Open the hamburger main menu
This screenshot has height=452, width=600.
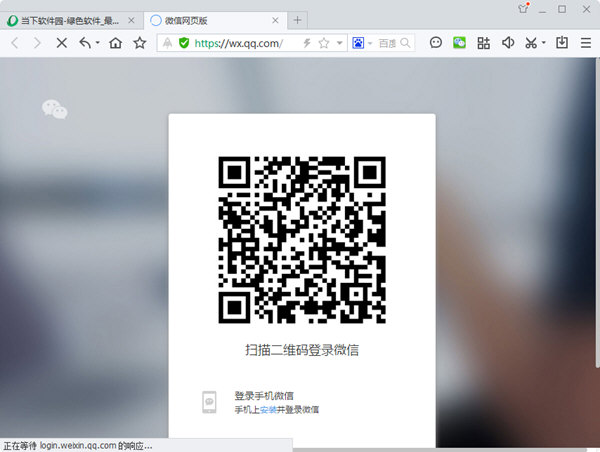tap(586, 43)
